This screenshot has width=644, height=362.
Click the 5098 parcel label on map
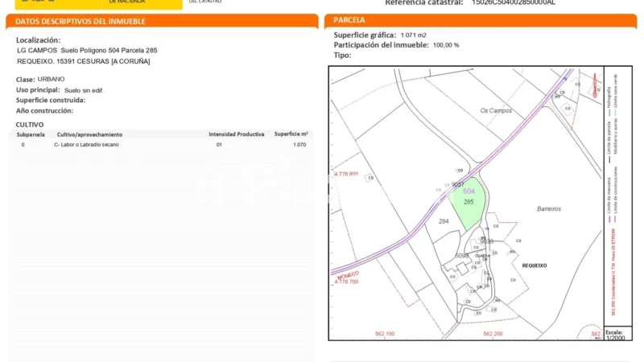(461, 256)
